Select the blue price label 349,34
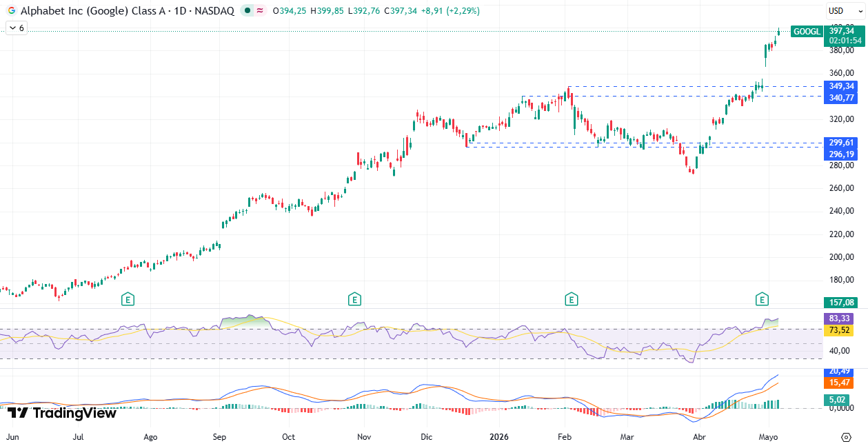 click(842, 86)
